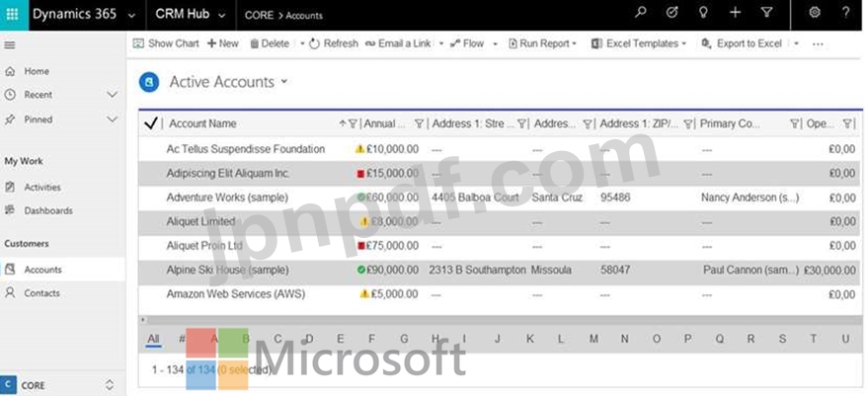Open the Dynamics 365 dropdown
The width and height of the screenshot is (868, 396).
131,16
